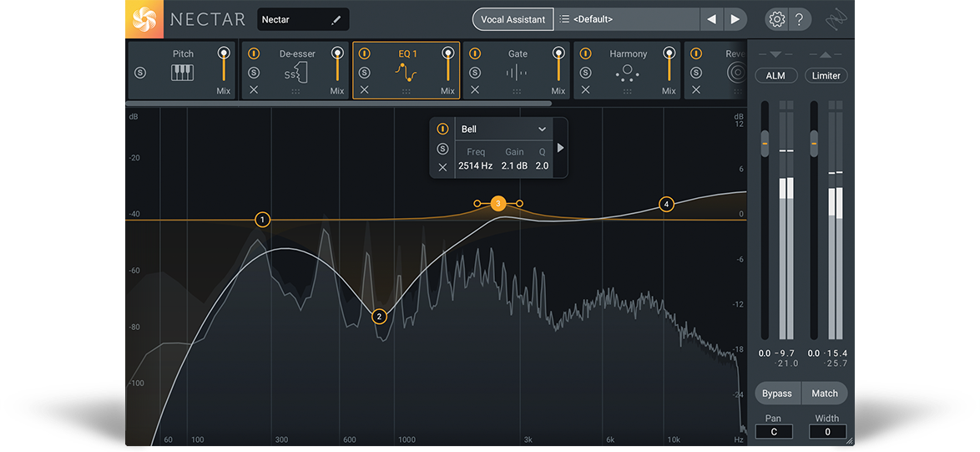Toggle De-esser module power
The width and height of the screenshot is (980, 452).
click(x=253, y=54)
